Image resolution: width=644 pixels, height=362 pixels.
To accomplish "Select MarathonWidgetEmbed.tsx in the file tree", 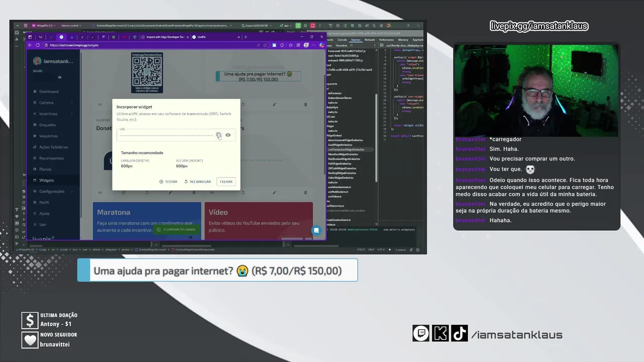I will [343, 154].
